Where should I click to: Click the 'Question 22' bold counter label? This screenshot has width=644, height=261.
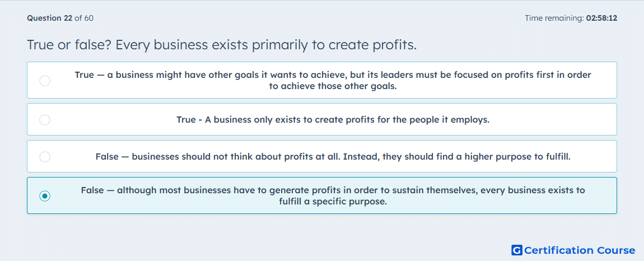[x=49, y=18]
